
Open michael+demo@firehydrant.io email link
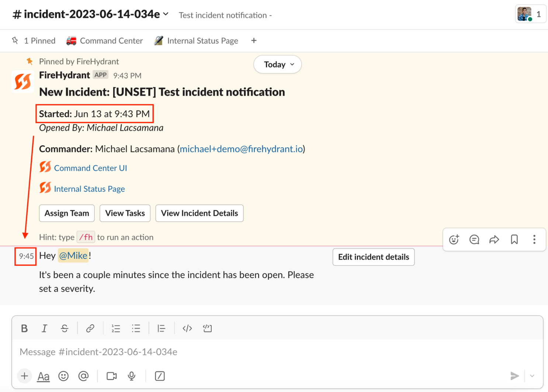point(241,149)
